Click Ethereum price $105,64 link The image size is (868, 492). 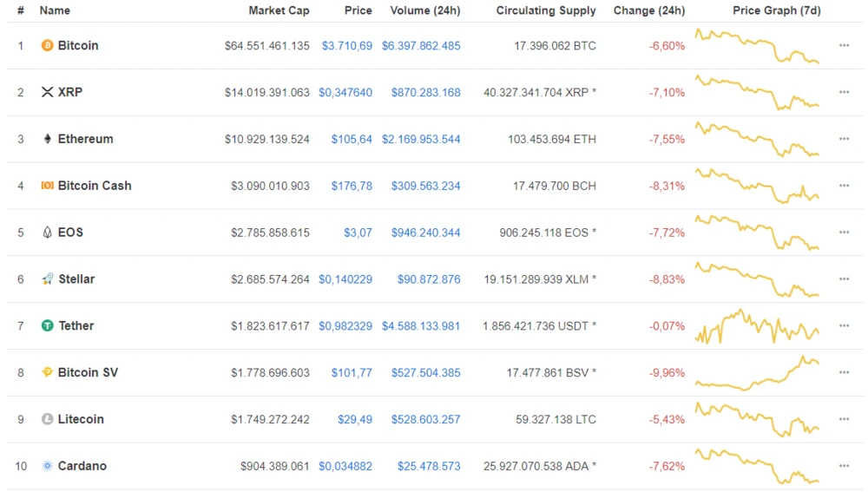click(x=352, y=139)
